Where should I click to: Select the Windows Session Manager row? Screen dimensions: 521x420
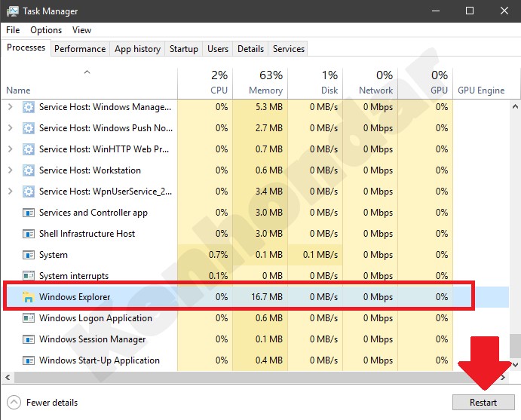[255, 339]
